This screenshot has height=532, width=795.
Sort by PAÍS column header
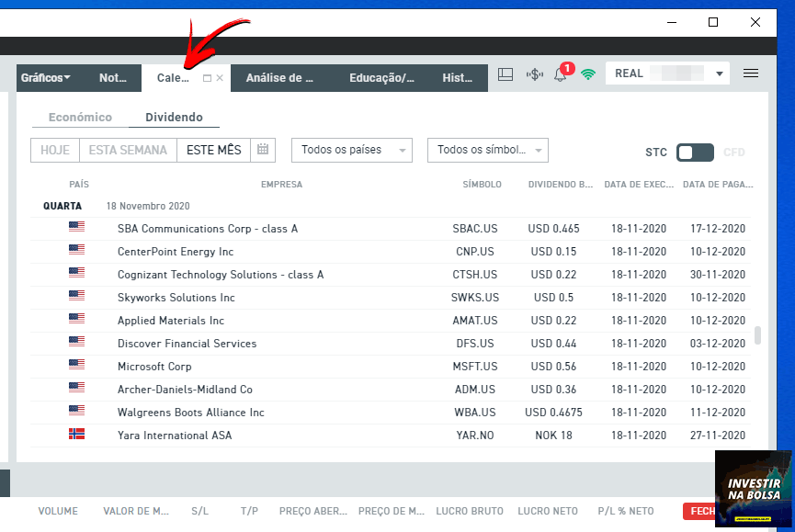79,185
